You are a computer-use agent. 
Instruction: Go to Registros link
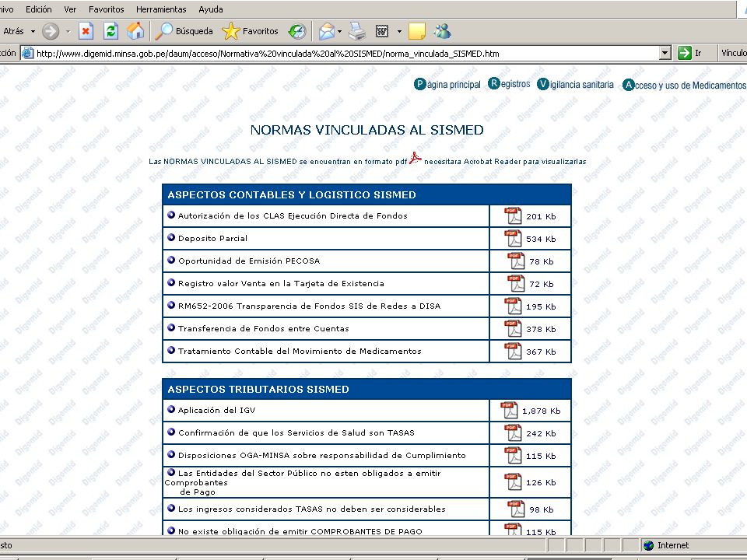[509, 84]
